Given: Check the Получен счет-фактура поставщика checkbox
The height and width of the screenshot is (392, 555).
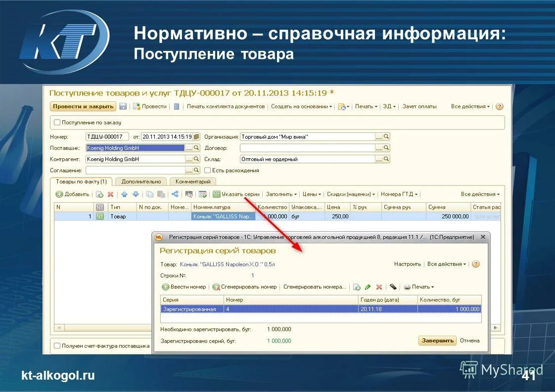Looking at the screenshot, I should pos(58,345).
